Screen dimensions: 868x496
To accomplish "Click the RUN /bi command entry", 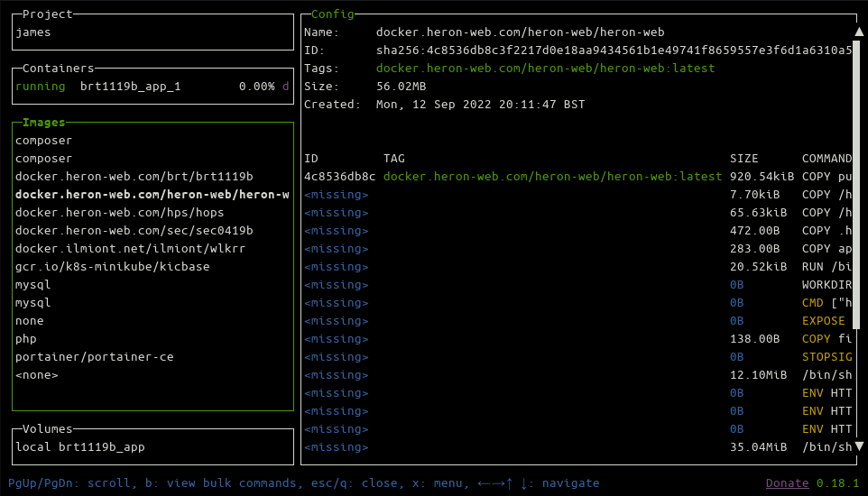I will click(827, 266).
